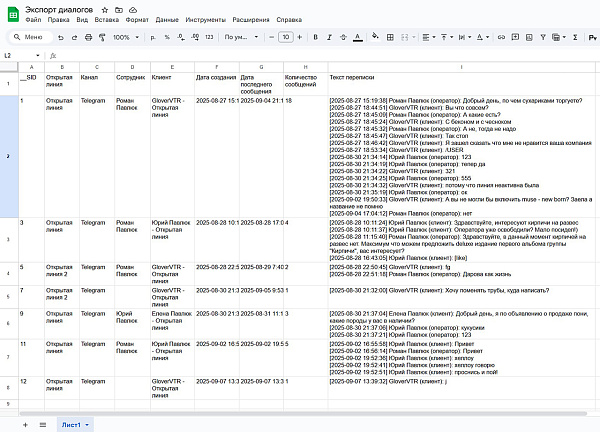
Task: Add a new sheet with plus button
Action: click(x=25, y=425)
